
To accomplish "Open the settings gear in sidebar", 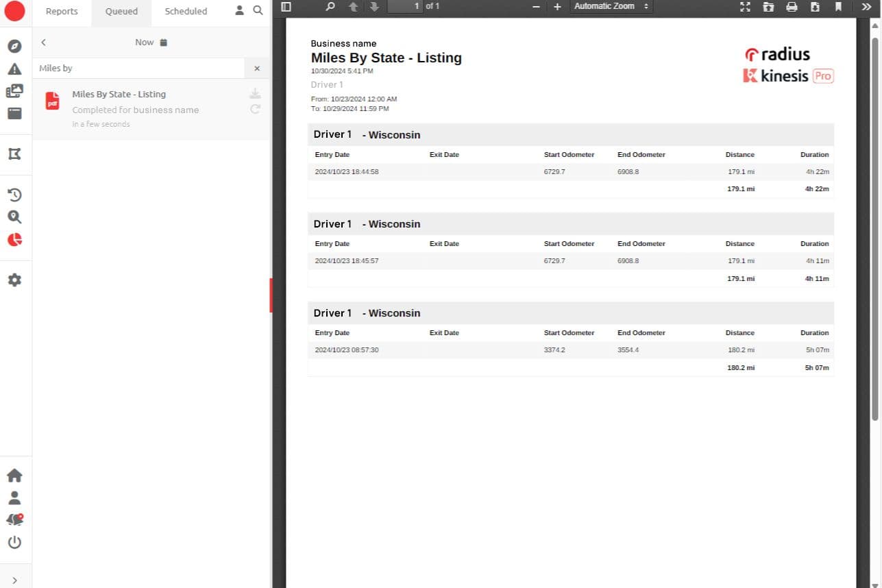I will click(x=14, y=280).
